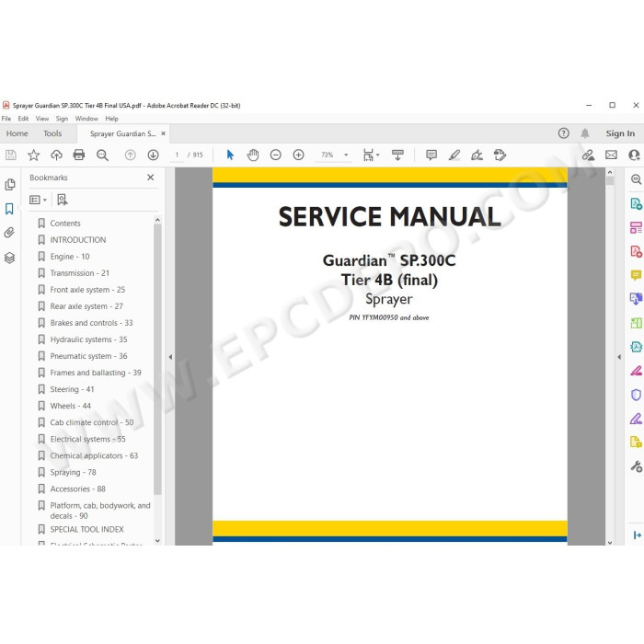Close the Bookmarks panel
The height and width of the screenshot is (644, 644).
pyautogui.click(x=151, y=178)
